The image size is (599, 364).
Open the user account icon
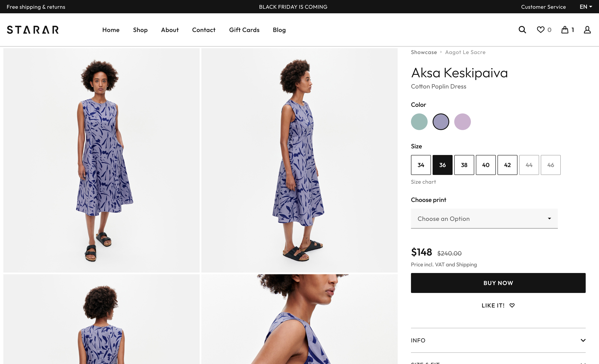(x=587, y=30)
